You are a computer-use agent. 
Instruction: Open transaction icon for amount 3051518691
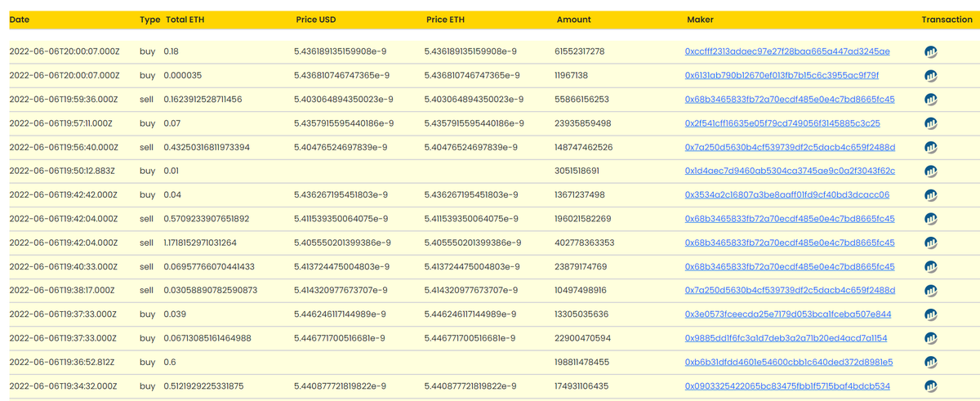[x=930, y=172]
